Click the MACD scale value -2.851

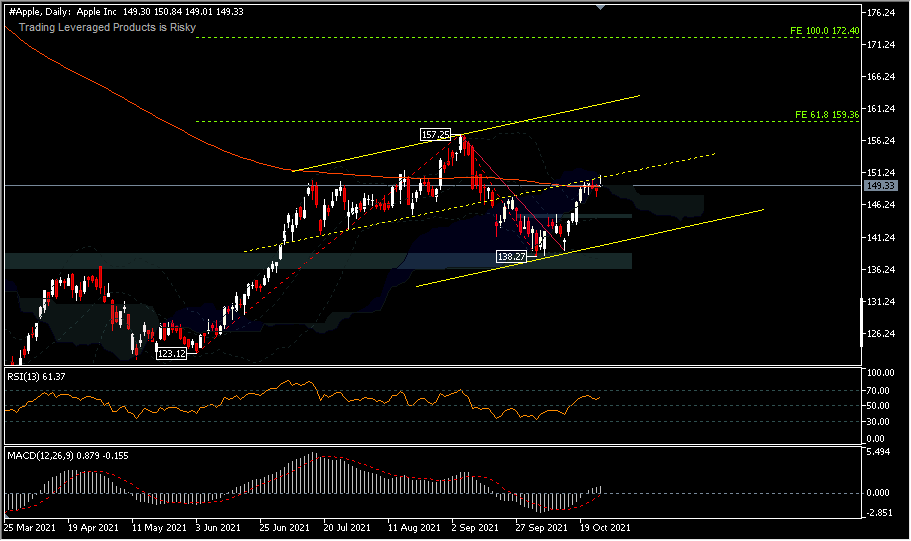[878, 513]
